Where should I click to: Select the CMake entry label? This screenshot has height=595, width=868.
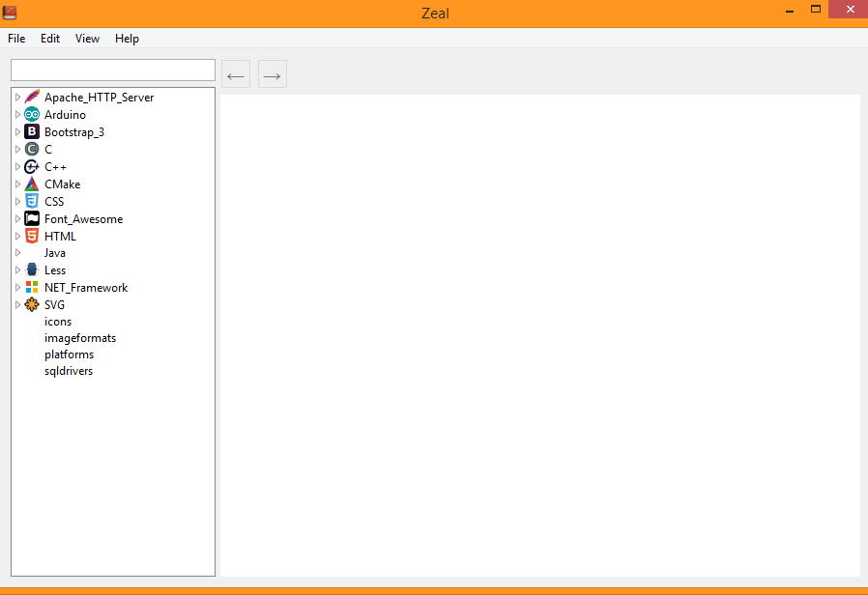(63, 184)
